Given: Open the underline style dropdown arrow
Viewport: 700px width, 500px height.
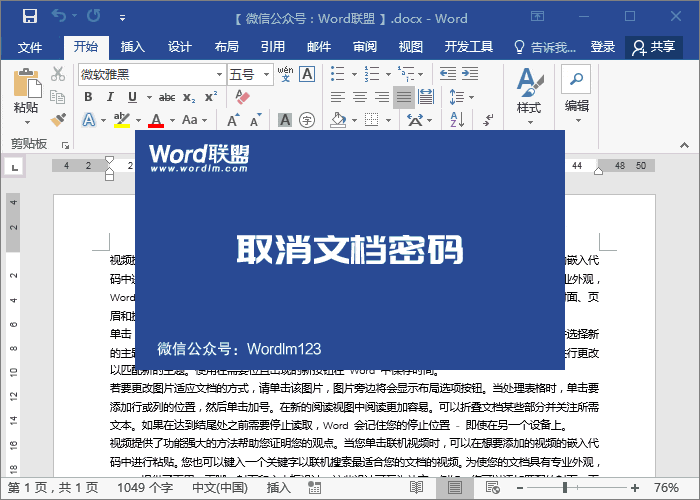Looking at the screenshot, I should pyautogui.click(x=149, y=97).
